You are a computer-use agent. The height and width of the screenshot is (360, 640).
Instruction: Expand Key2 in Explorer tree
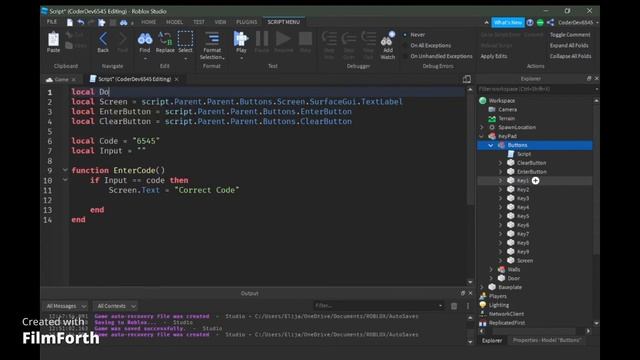pos(500,189)
